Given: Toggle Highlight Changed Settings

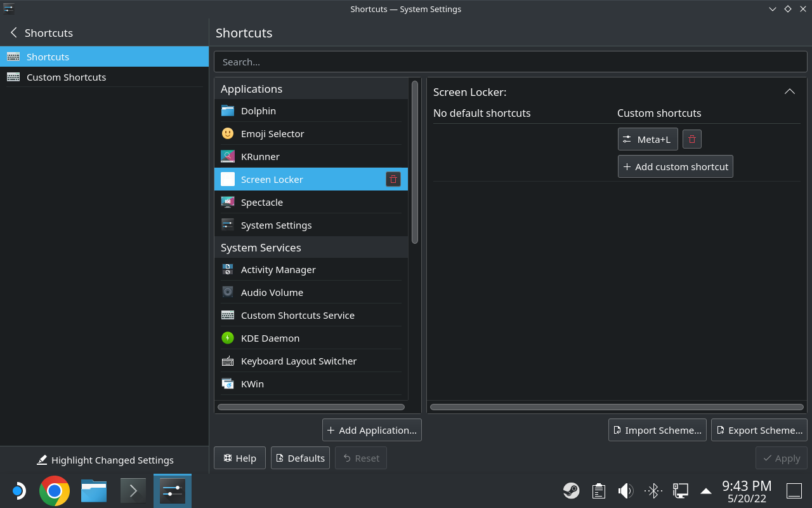Looking at the screenshot, I should pyautogui.click(x=105, y=460).
